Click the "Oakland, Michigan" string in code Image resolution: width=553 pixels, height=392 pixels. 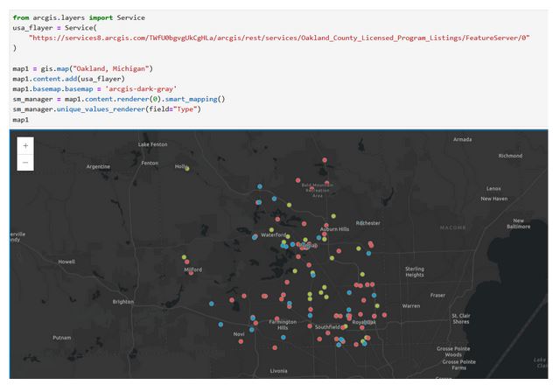(x=111, y=68)
